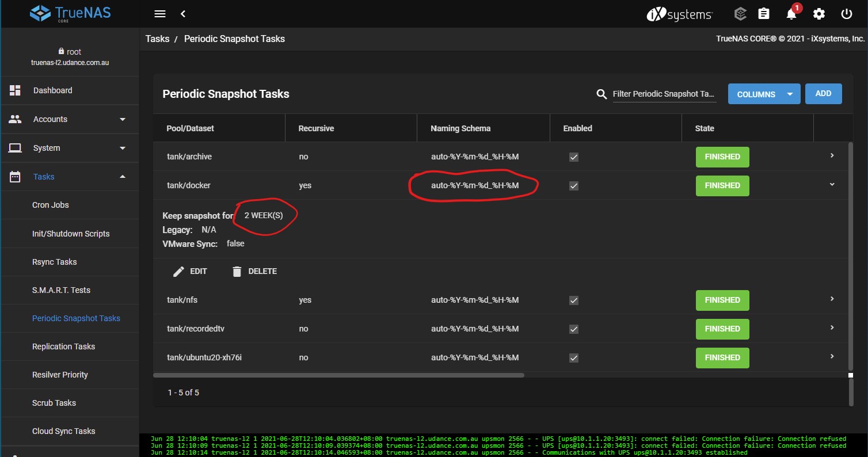868x457 pixels.
Task: Toggle Enabled checkbox for tank/ubuntu20-xh76i
Action: coord(573,357)
